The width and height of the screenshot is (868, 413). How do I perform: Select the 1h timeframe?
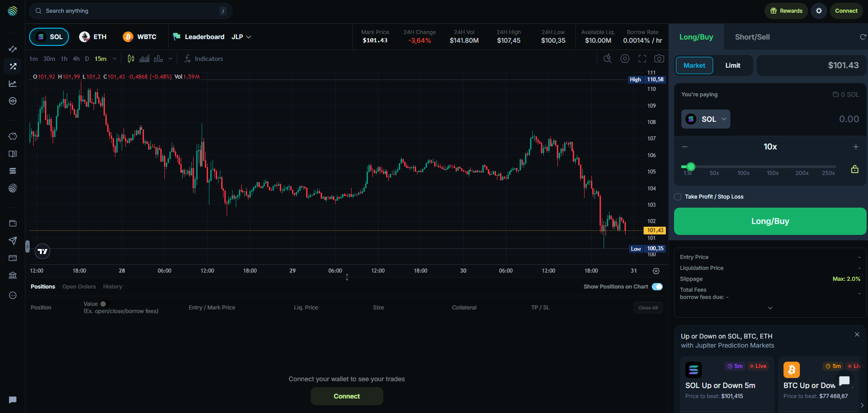(64, 59)
